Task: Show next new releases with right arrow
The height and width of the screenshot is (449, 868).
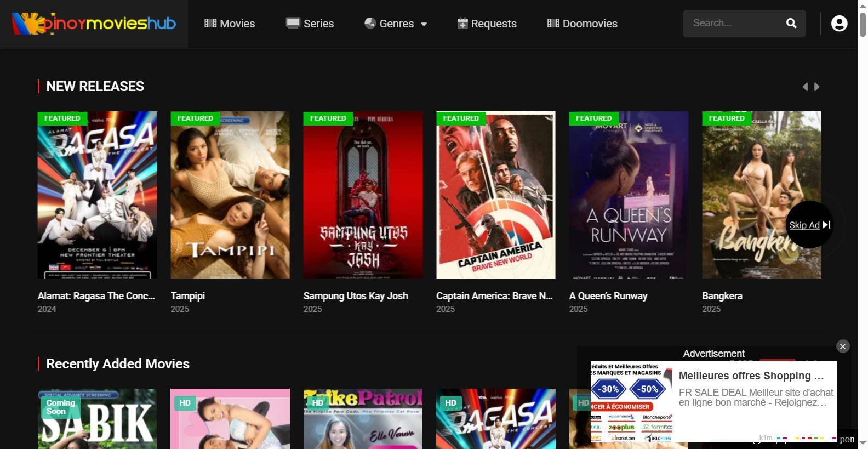Action: 817,87
